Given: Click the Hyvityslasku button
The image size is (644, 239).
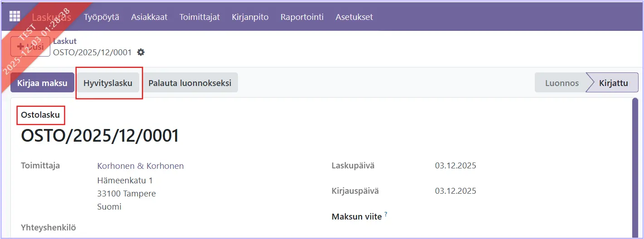Looking at the screenshot, I should (108, 83).
